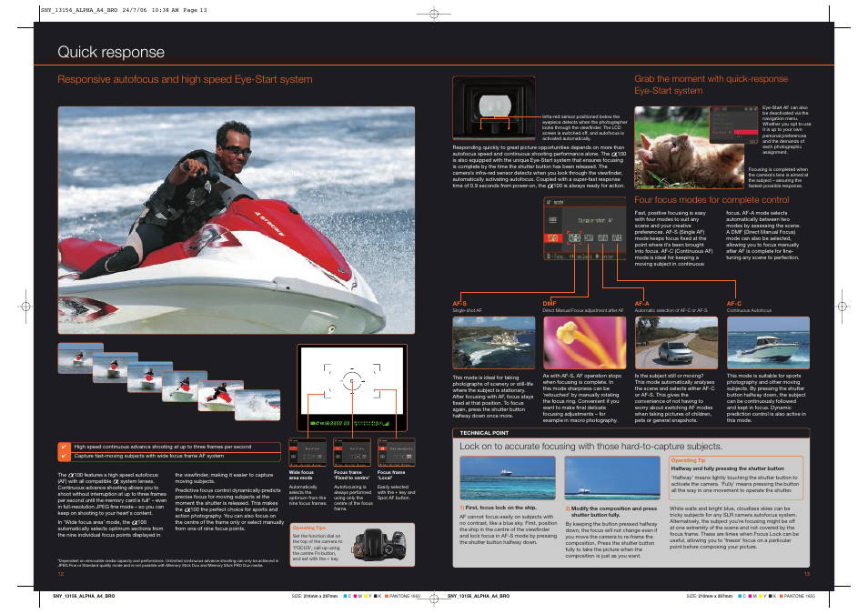The width and height of the screenshot is (868, 614).
Task: Click the '24/7/06 10:38 AM Page 13' header slug
Action: [165, 10]
